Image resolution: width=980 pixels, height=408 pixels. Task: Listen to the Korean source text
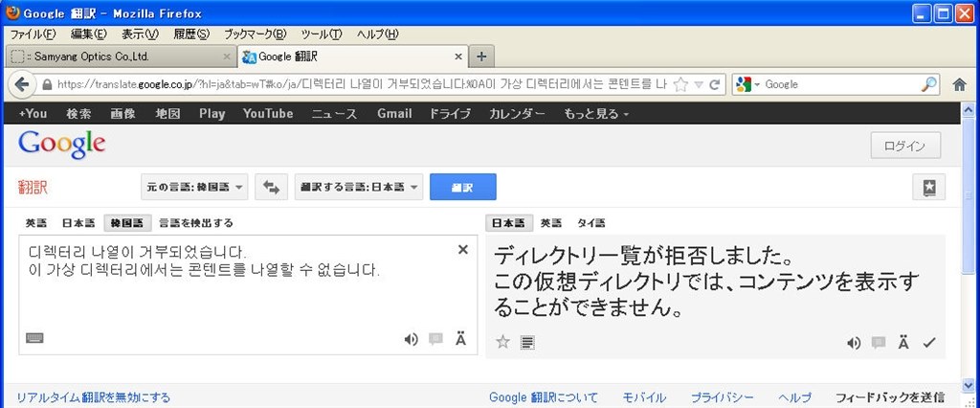411,340
